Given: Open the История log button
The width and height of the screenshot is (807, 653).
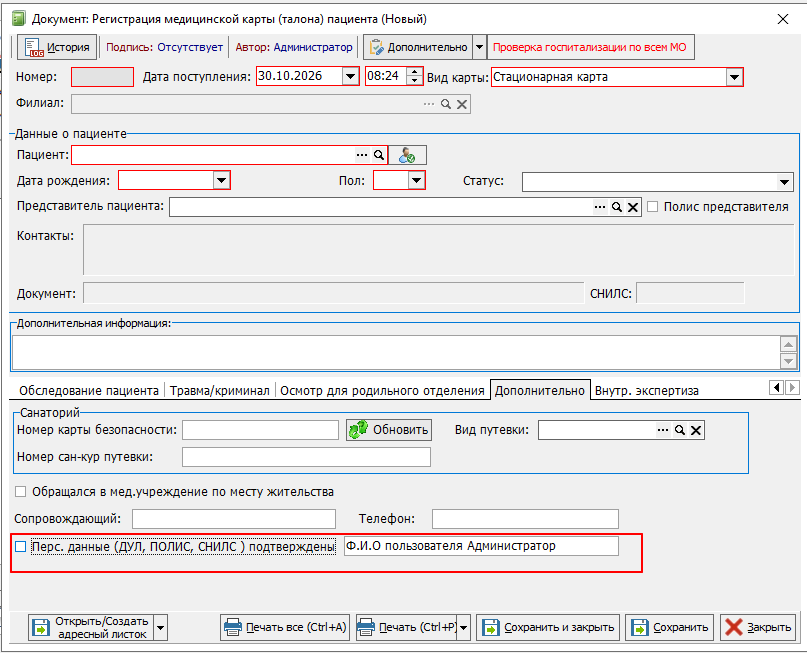Looking at the screenshot, I should click(x=57, y=47).
